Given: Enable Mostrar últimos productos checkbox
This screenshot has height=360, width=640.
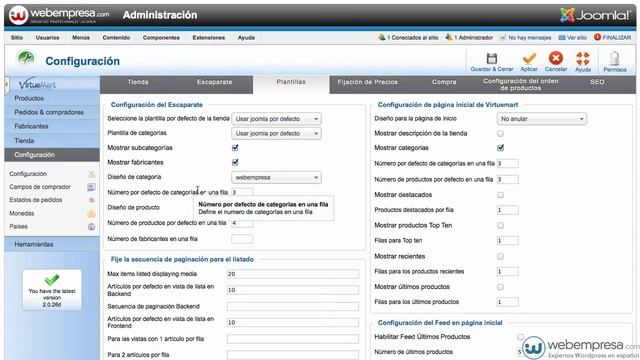Looking at the screenshot, I should pos(500,287).
